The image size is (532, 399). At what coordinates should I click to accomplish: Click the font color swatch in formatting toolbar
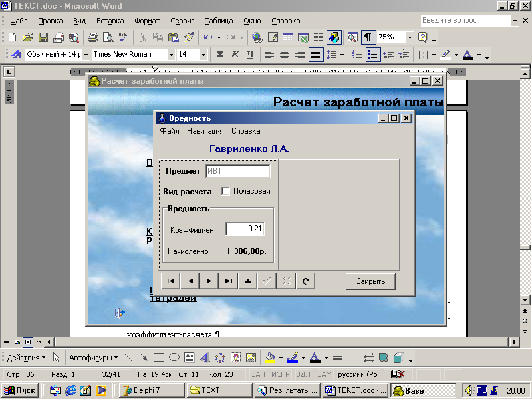pos(467,55)
